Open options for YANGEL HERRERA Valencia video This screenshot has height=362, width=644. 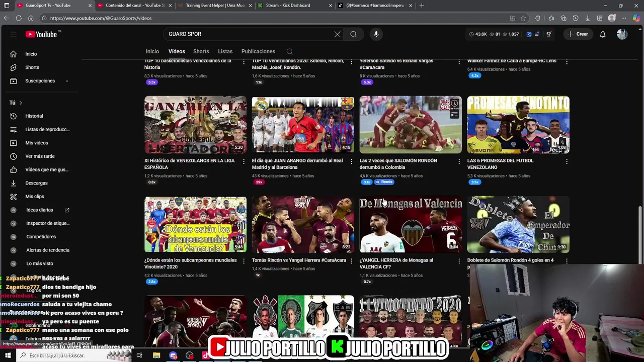coord(459,261)
